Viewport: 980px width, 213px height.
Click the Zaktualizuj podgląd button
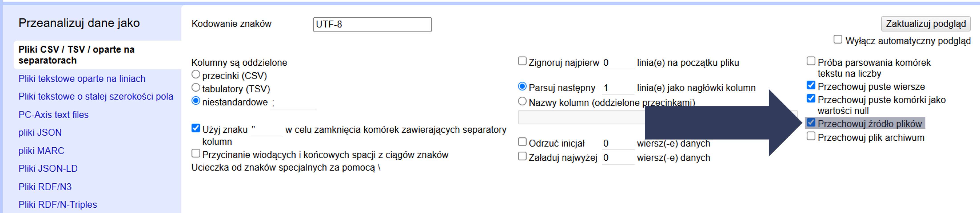coord(925,24)
